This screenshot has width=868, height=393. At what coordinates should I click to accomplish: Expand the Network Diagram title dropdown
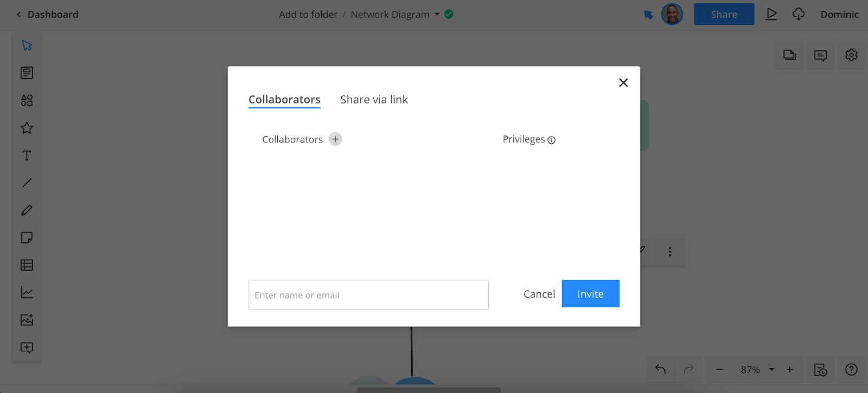(x=437, y=15)
